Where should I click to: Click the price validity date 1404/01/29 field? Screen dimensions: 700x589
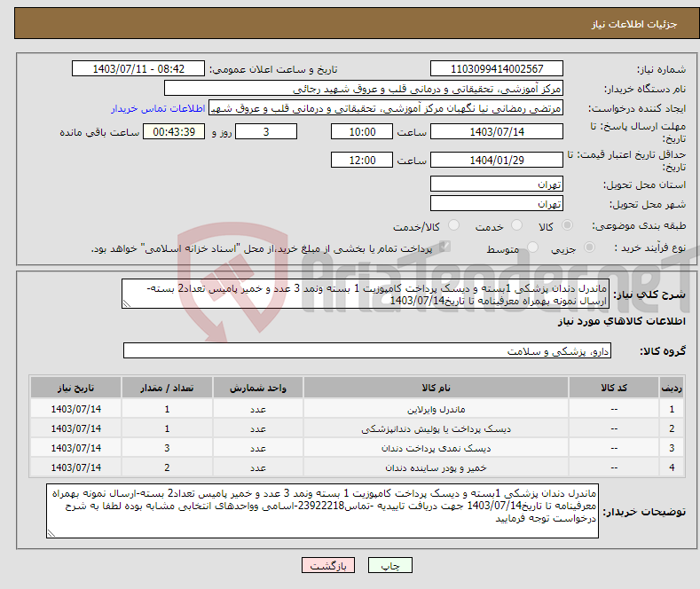coord(497,160)
